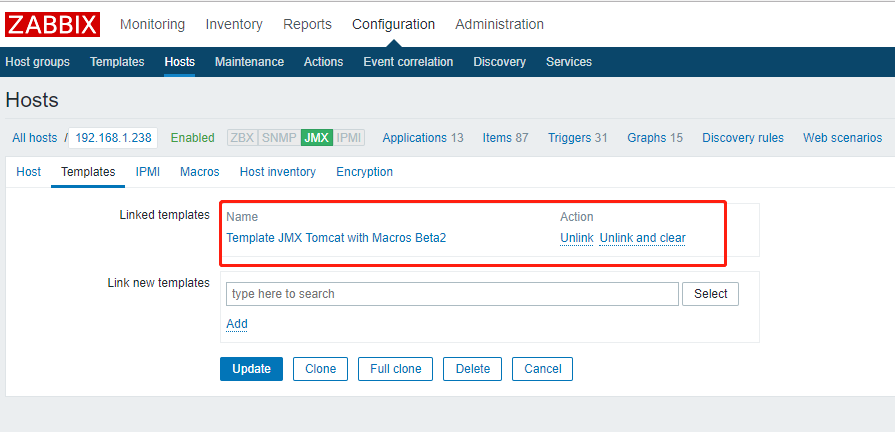
Task: Open the Event correlation section
Action: coord(408,62)
